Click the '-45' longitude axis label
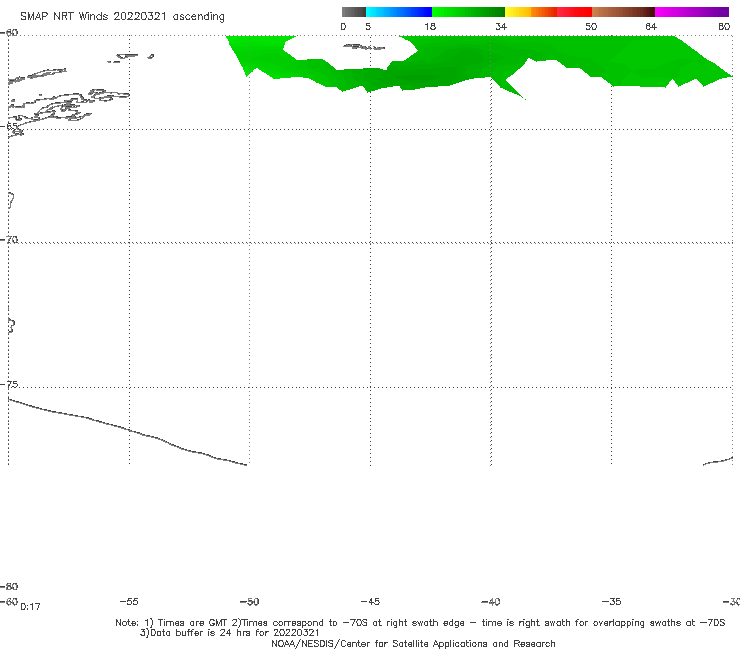 click(370, 601)
